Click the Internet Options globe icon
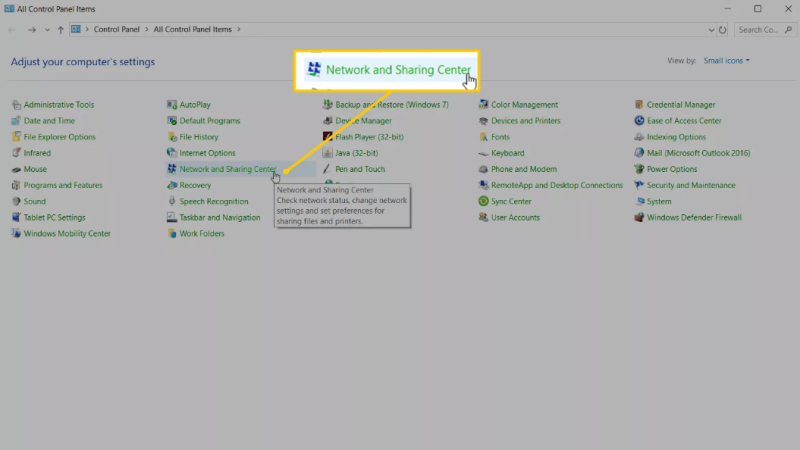800x450 pixels. [171, 153]
